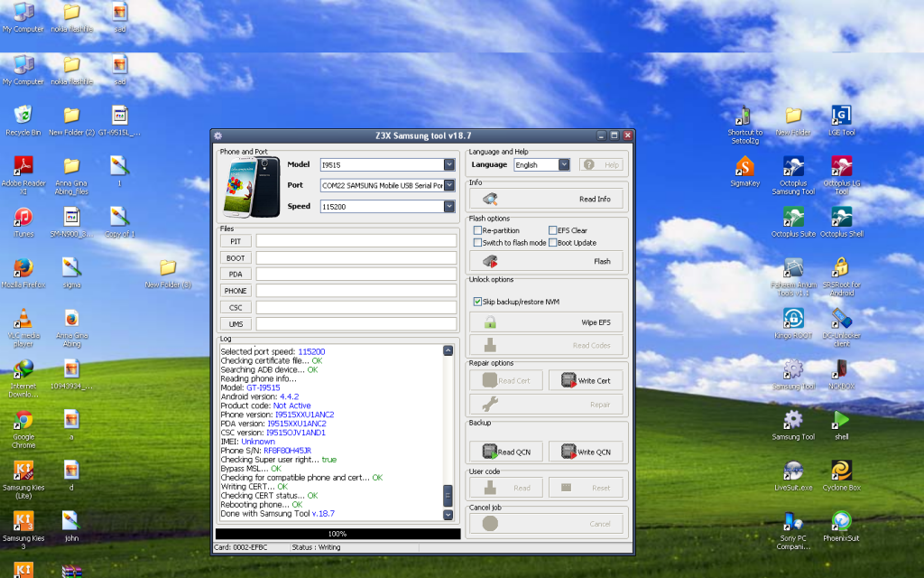Tick the Boot Update checkbox

point(552,242)
